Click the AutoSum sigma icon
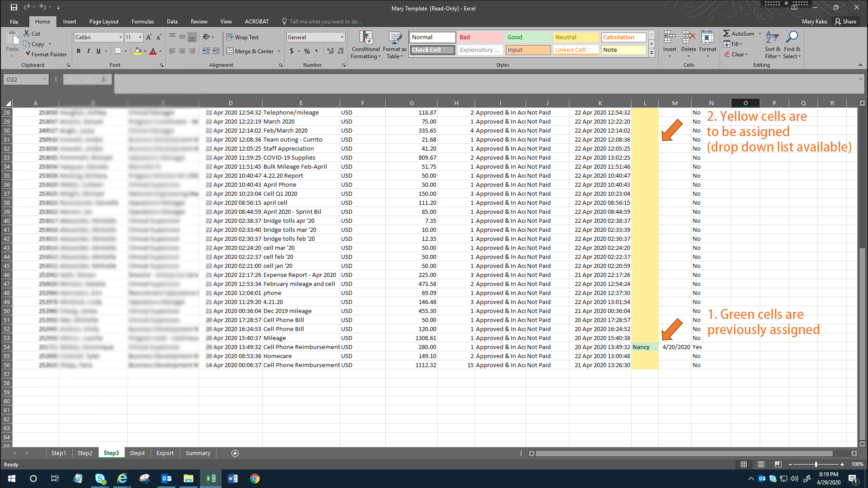This screenshot has width=868, height=488. pyautogui.click(x=727, y=33)
